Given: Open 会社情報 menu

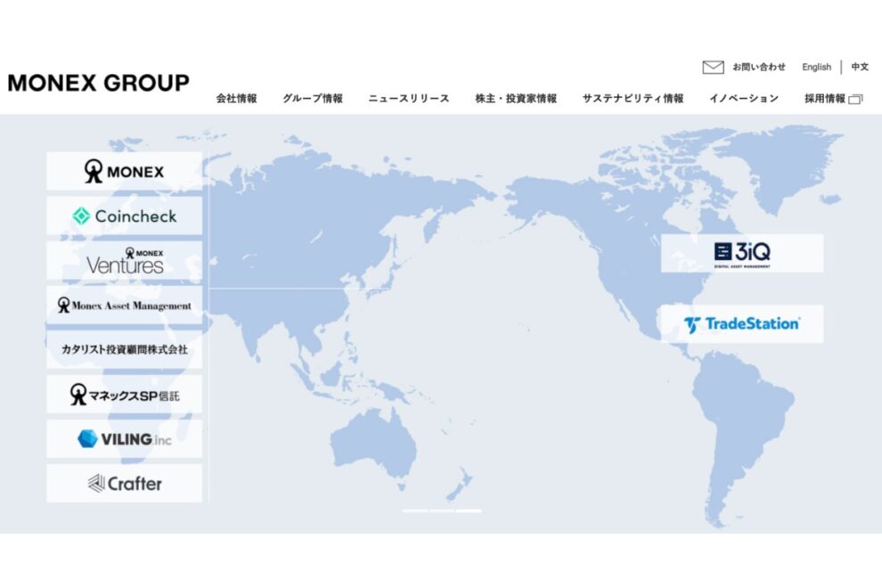Looking at the screenshot, I should 237,99.
